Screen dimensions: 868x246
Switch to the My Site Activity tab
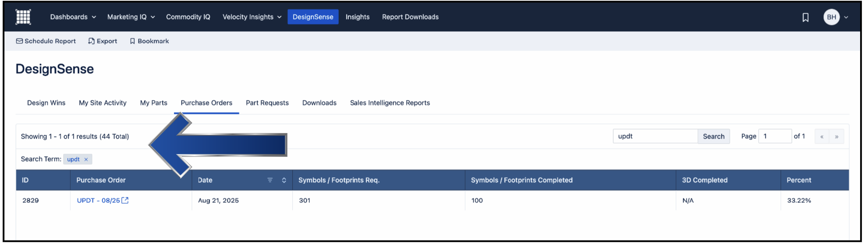tap(103, 103)
